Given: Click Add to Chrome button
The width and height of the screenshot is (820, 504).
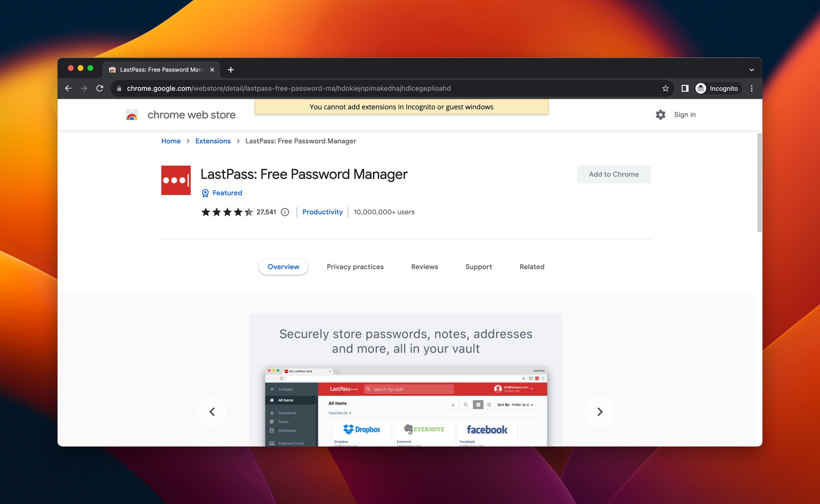Looking at the screenshot, I should coord(614,174).
